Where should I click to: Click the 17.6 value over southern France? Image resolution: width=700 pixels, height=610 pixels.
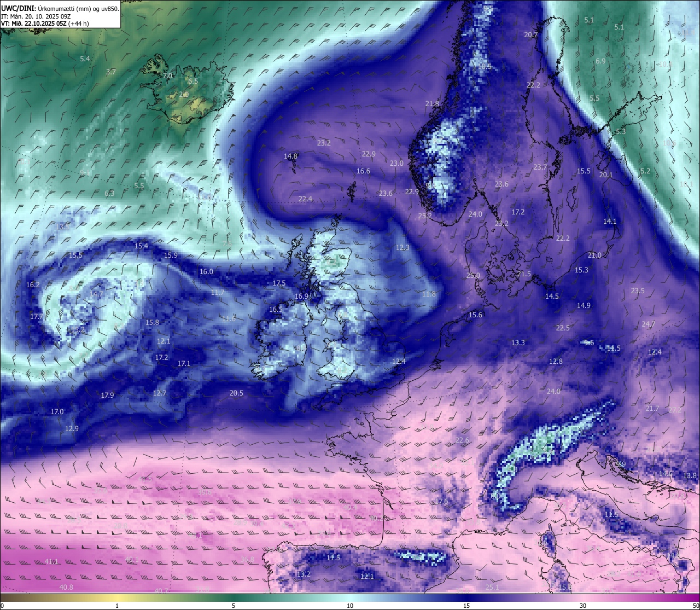[x=441, y=501]
